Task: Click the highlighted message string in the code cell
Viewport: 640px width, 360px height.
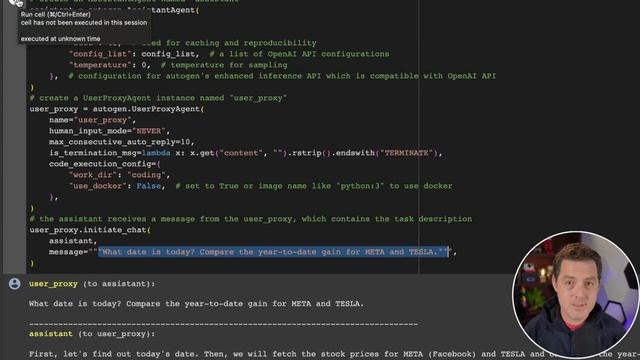Action: coord(273,252)
